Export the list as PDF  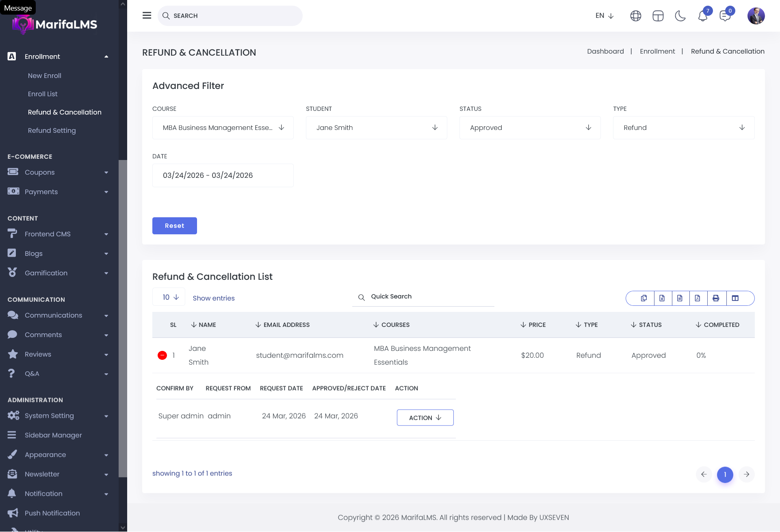coord(698,298)
